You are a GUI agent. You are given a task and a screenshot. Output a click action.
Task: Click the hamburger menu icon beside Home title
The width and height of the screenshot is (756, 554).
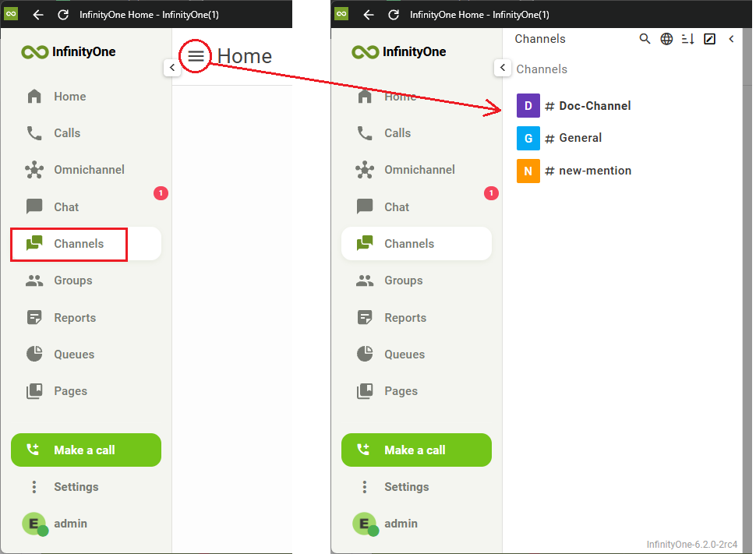[196, 56]
